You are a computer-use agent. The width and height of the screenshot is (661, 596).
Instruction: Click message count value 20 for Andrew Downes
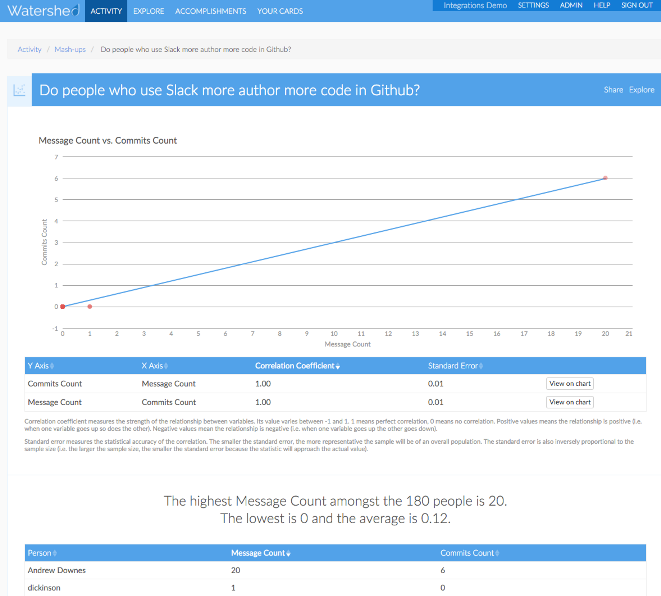[235, 570]
